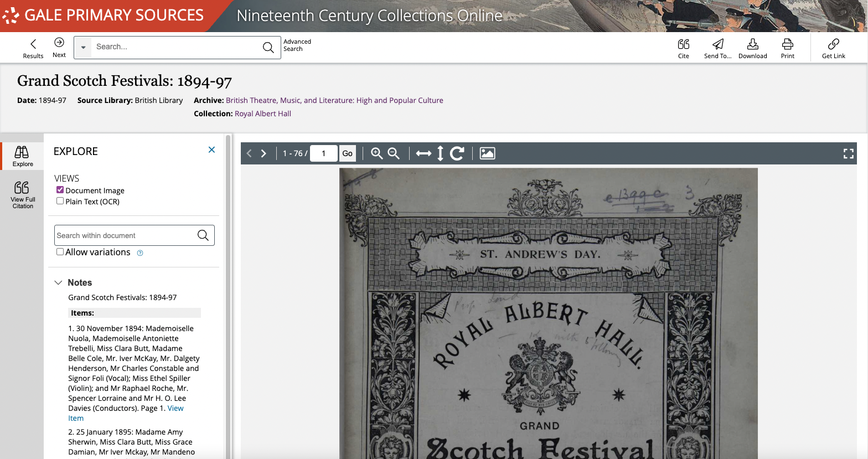Select the 'Items:' heading in Notes
Image resolution: width=868 pixels, height=459 pixels.
tap(82, 313)
